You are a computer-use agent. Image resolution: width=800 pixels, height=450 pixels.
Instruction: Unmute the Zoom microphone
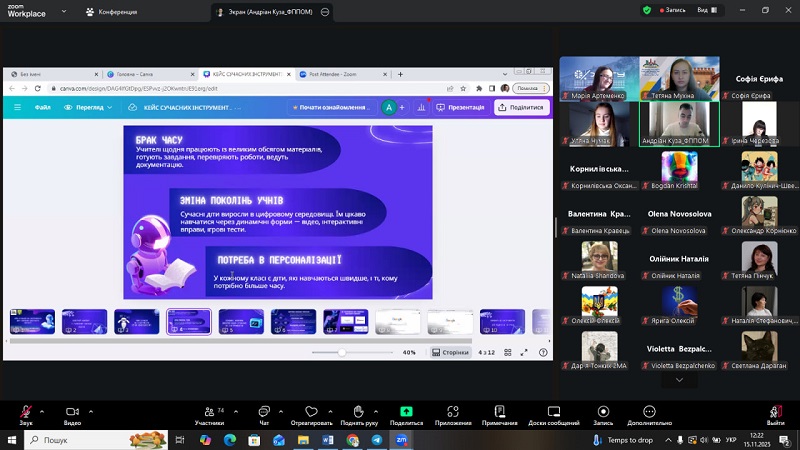25,411
